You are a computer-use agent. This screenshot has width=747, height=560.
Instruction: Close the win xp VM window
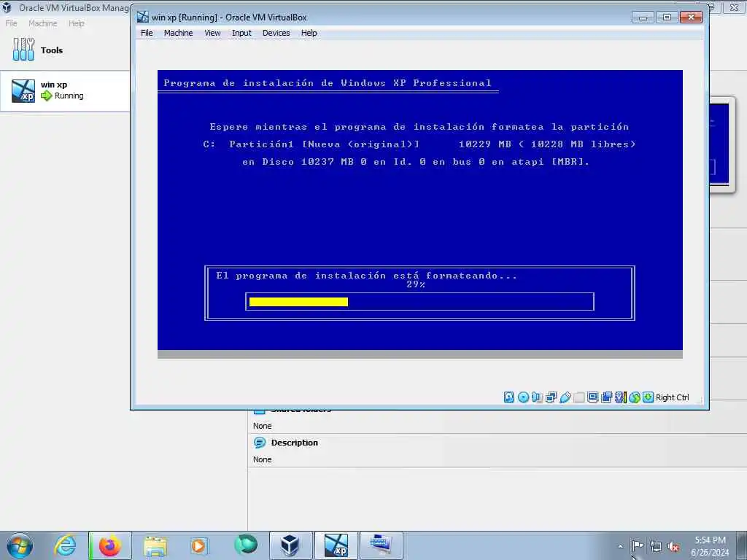(x=691, y=17)
